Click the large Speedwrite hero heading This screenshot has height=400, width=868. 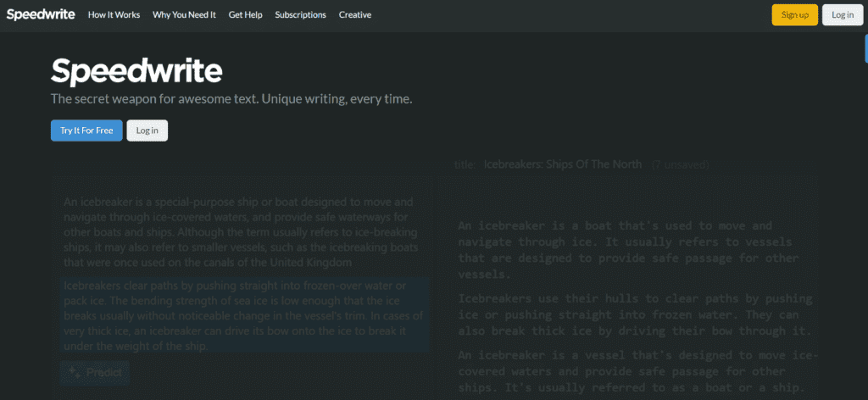coord(136,71)
